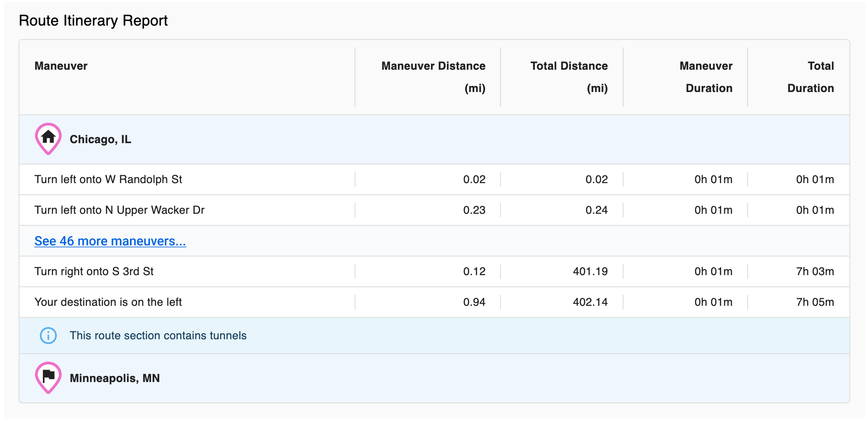Click Your destination is on the left row

[434, 302]
